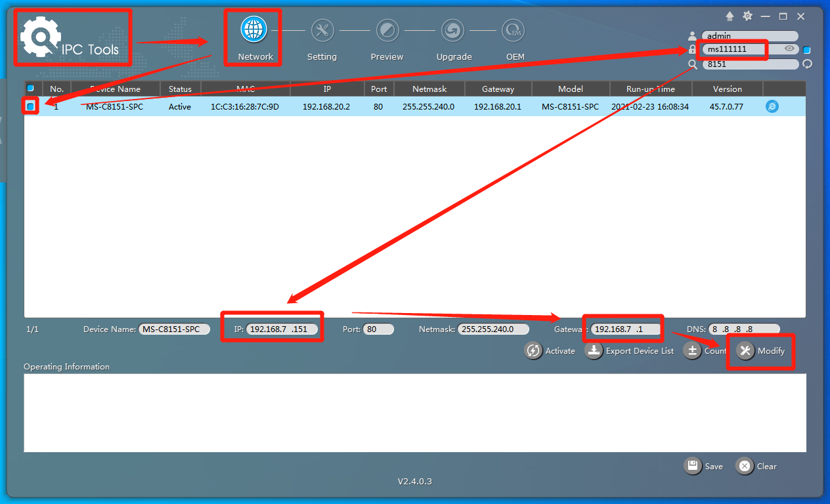Image resolution: width=830 pixels, height=504 pixels.
Task: Edit the Device Name field below the table
Action: (x=174, y=329)
